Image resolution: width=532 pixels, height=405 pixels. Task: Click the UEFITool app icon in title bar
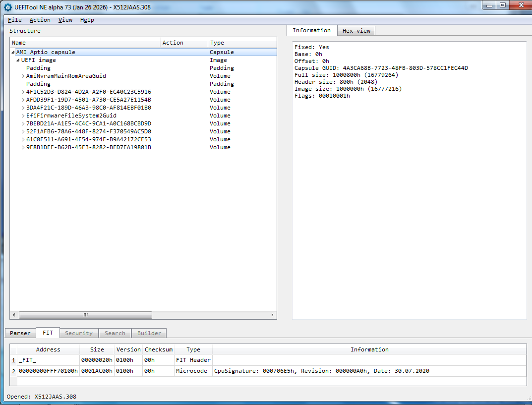click(x=7, y=7)
